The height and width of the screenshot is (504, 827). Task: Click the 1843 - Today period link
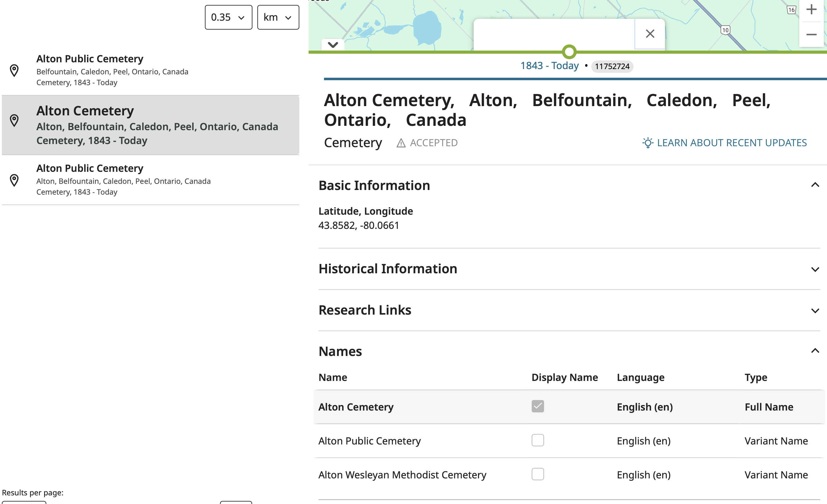coord(549,66)
